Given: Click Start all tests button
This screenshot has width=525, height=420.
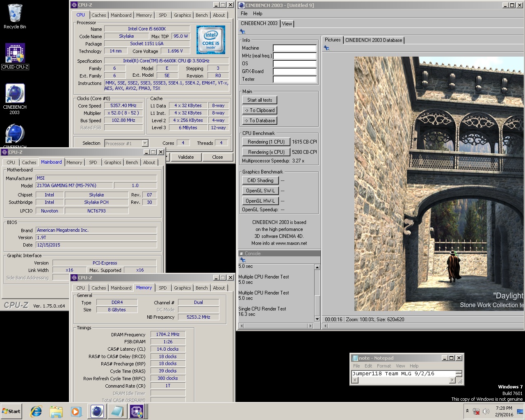Looking at the screenshot, I should 260,100.
